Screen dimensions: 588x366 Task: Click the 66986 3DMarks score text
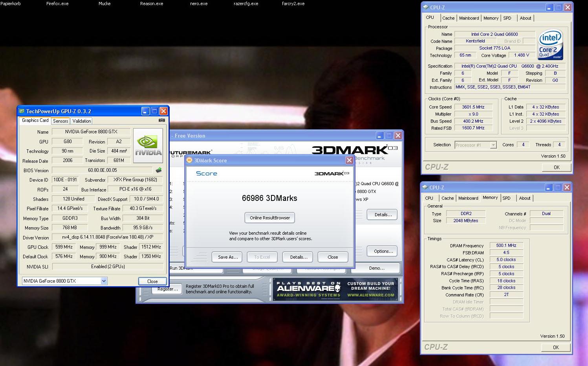pos(269,198)
